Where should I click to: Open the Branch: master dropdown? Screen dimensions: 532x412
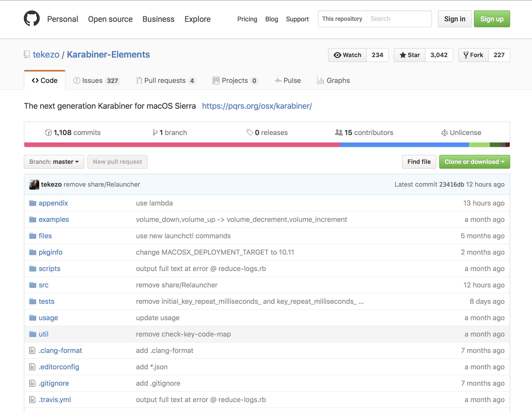tap(54, 162)
